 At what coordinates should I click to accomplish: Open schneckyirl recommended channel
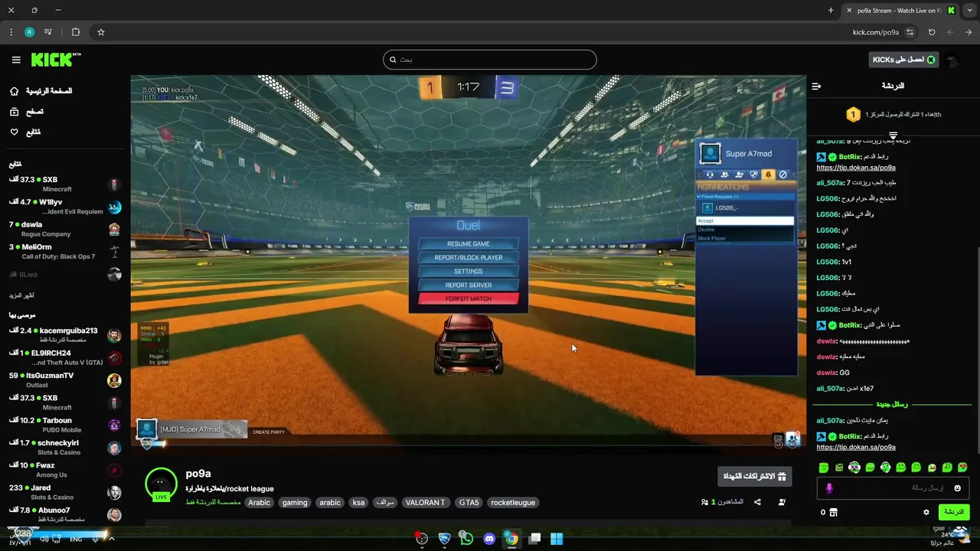(65, 447)
